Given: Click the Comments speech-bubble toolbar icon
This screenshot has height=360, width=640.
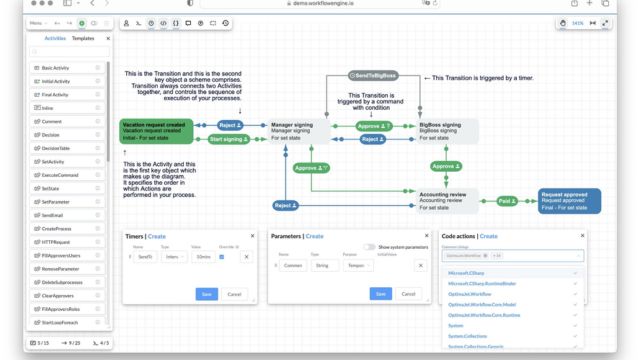Looking at the screenshot, I should click(188, 23).
